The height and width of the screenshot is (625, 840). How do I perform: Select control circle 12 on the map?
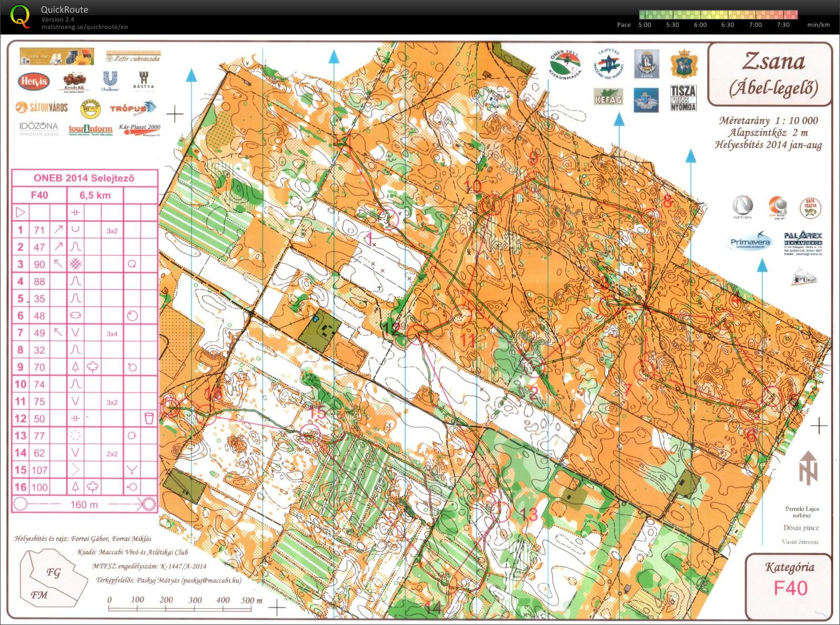tap(417, 333)
